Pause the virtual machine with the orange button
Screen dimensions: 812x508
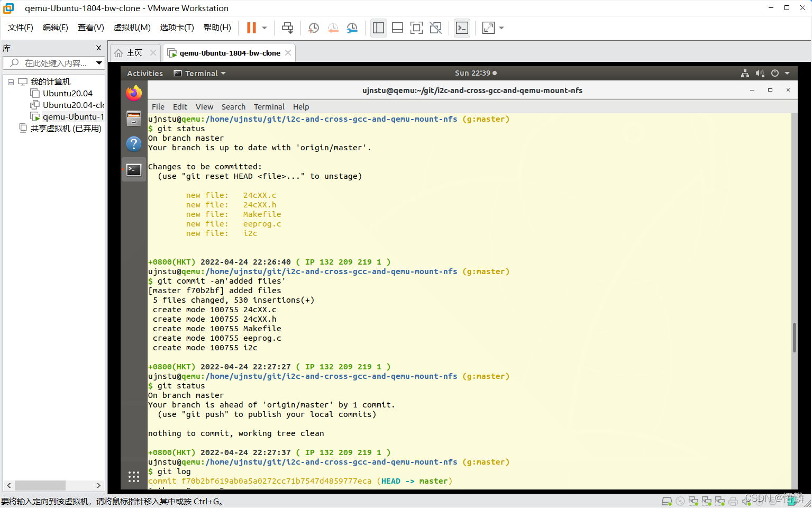click(x=251, y=28)
